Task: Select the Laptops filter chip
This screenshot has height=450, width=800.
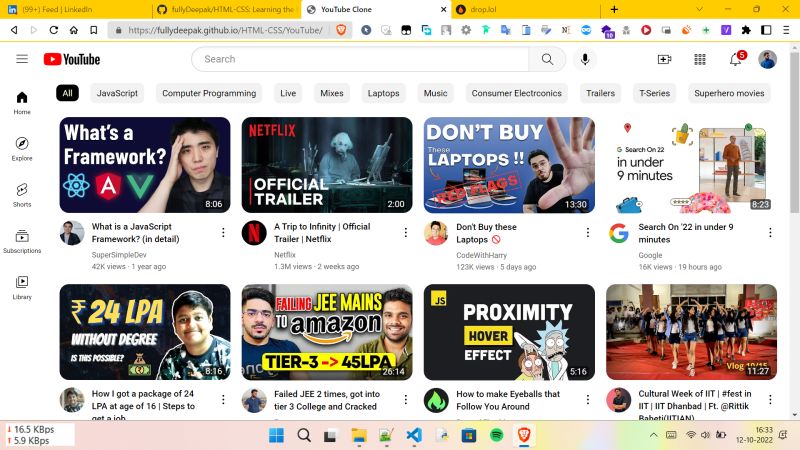Action: tap(383, 93)
